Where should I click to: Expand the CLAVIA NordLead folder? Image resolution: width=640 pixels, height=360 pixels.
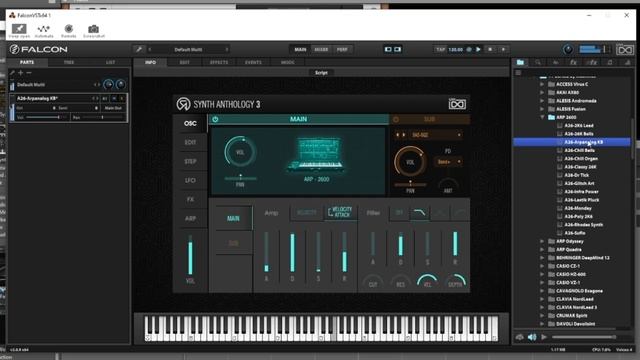point(542,299)
